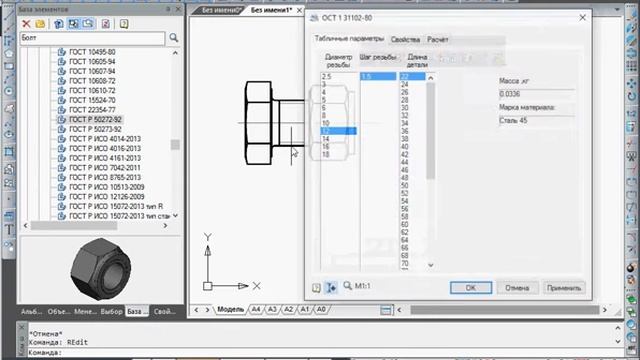Screen dimensions: 640x360
Task: Open the Табличные параметры tab
Action: pyautogui.click(x=349, y=39)
